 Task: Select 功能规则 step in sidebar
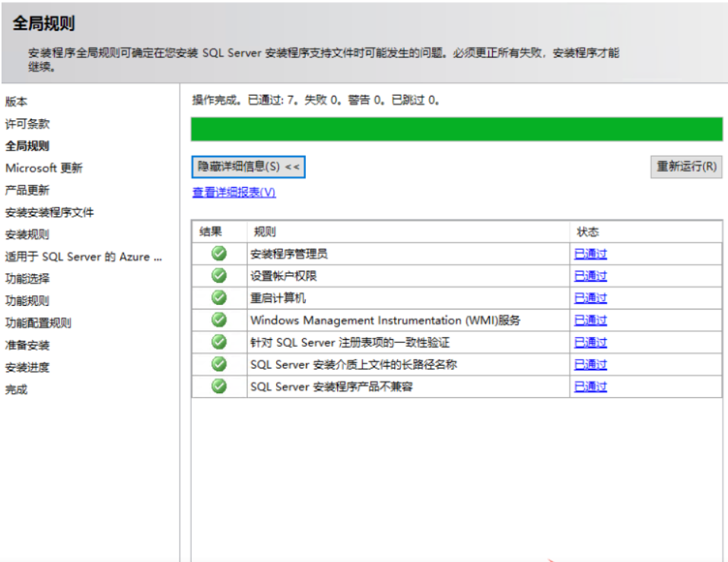[x=27, y=300]
